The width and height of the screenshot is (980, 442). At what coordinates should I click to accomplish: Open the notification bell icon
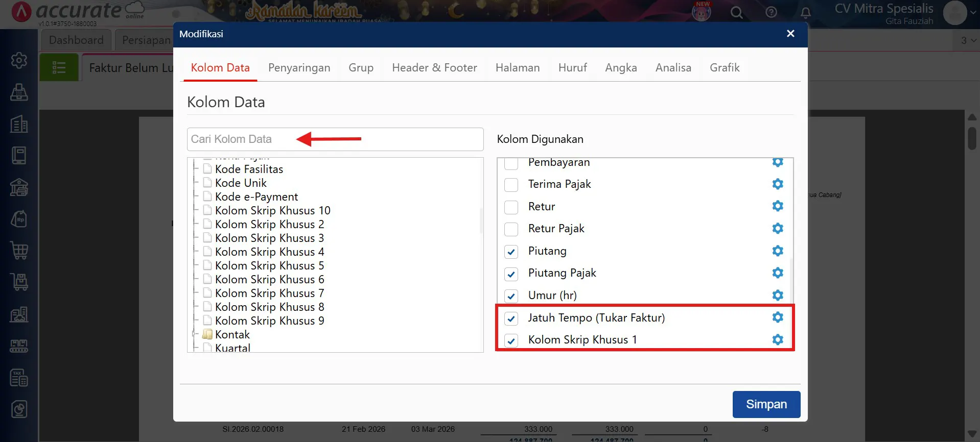click(805, 12)
